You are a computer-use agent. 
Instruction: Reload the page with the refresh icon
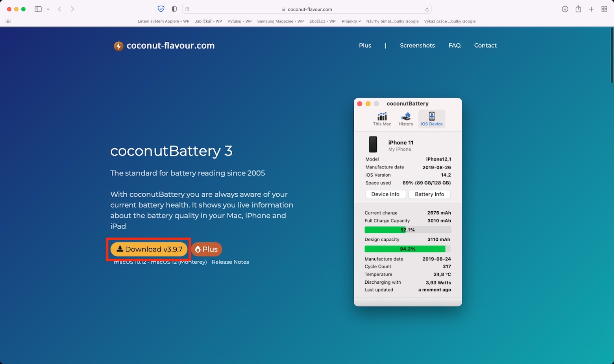click(x=427, y=9)
